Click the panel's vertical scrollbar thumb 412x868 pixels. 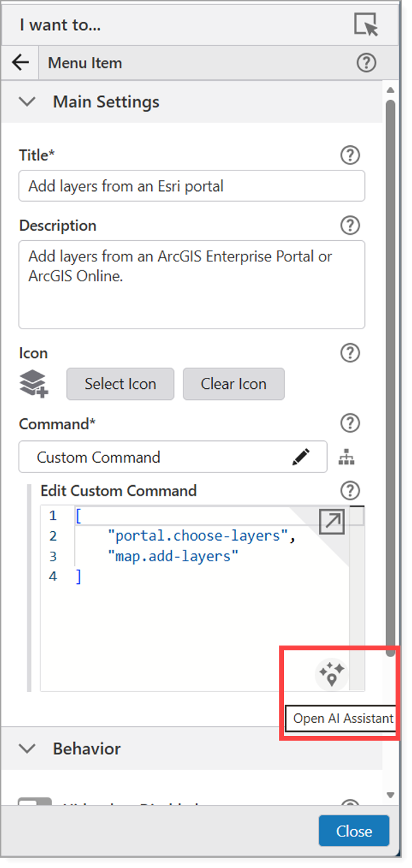point(390,376)
